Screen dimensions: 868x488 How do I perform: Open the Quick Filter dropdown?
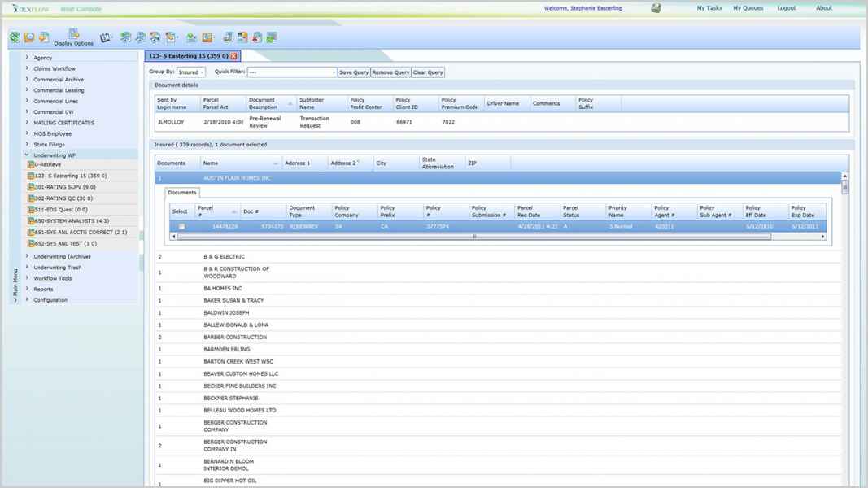(x=291, y=72)
